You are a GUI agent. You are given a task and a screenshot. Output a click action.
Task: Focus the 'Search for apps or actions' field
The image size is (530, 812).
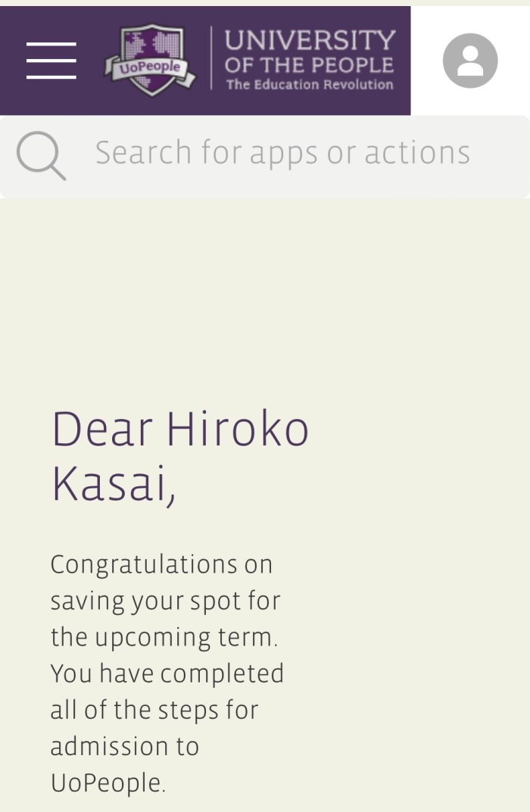coord(282,153)
